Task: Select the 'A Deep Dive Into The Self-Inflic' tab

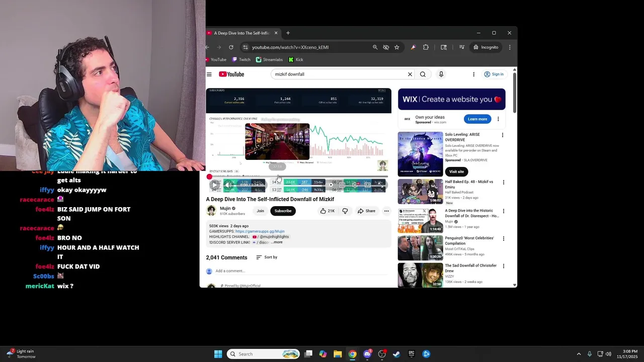Action: (244, 33)
